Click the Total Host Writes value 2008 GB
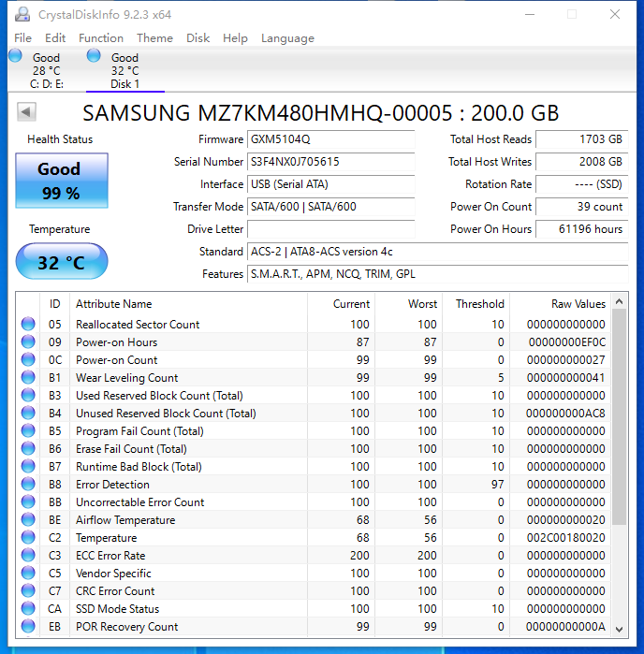The width and height of the screenshot is (644, 654). (x=582, y=162)
